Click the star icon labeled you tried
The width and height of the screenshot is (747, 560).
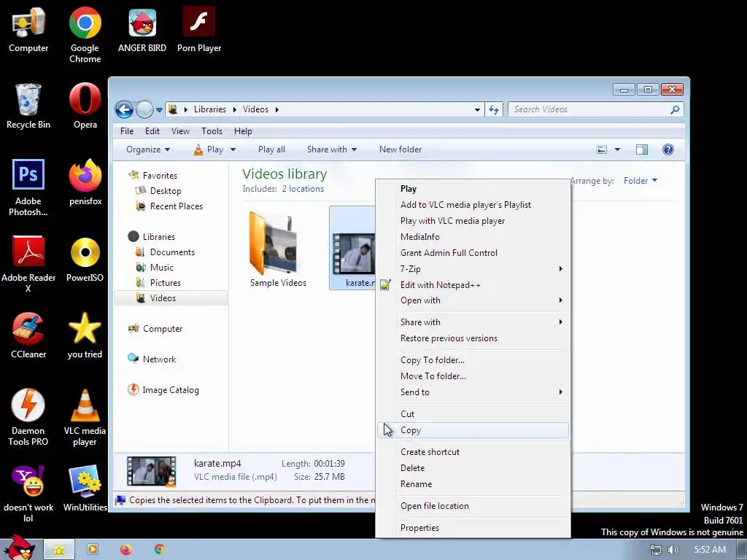click(x=85, y=335)
